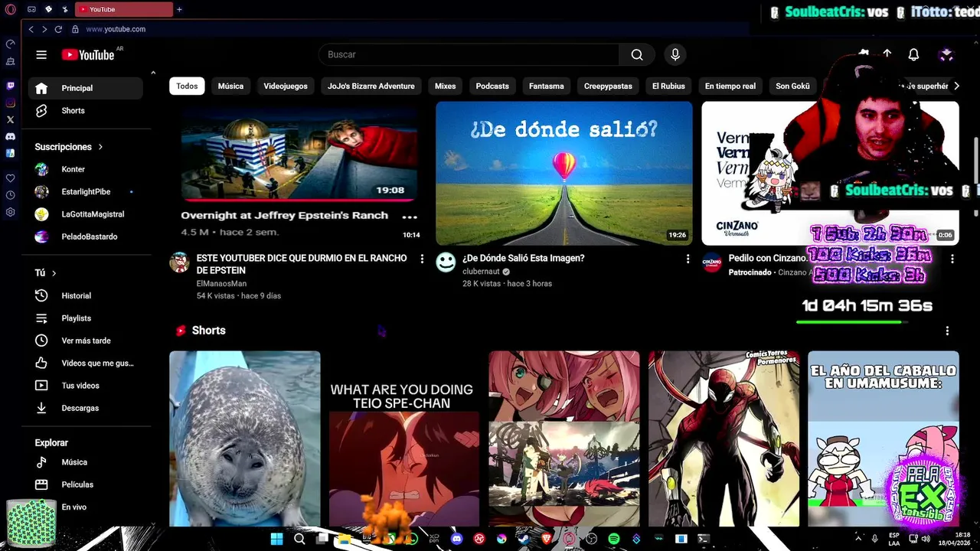The width and height of the screenshot is (980, 551).
Task: Play ¿De Dónde Salió Esta Imagen? thumbnail
Action: click(x=564, y=173)
